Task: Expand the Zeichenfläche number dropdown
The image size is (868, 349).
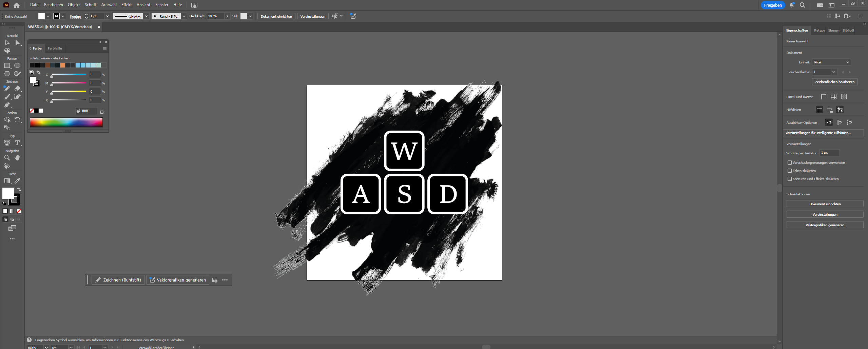Action: (833, 72)
